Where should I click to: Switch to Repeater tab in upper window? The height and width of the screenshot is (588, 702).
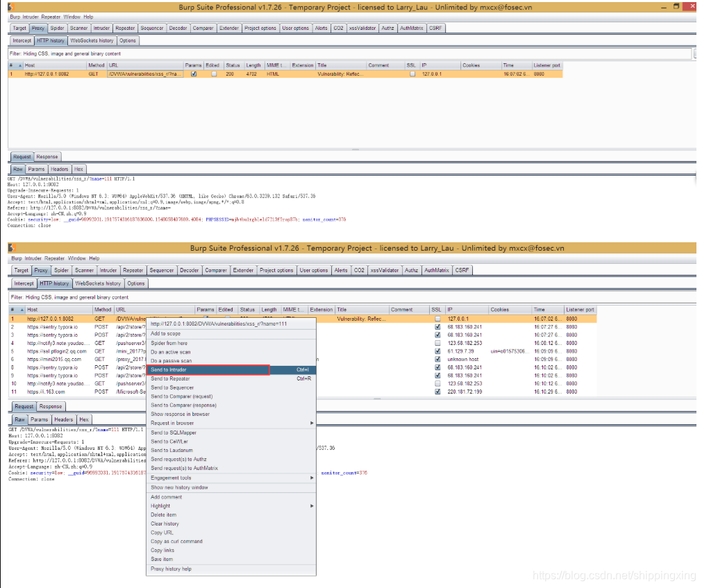coord(125,28)
